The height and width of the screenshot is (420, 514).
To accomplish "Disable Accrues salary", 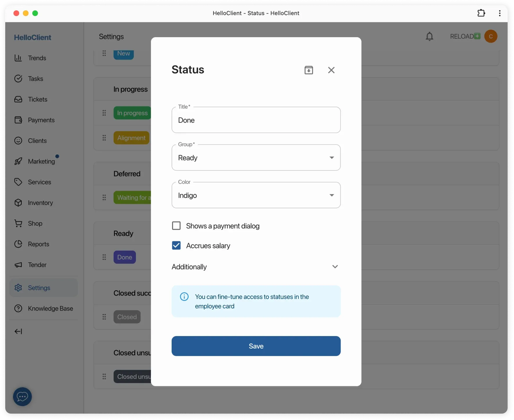I will [x=176, y=245].
